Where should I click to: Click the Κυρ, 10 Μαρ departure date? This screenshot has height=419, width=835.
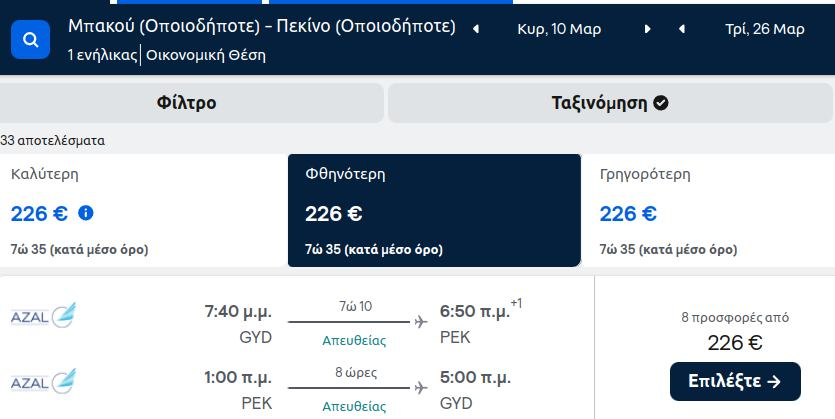(559, 29)
